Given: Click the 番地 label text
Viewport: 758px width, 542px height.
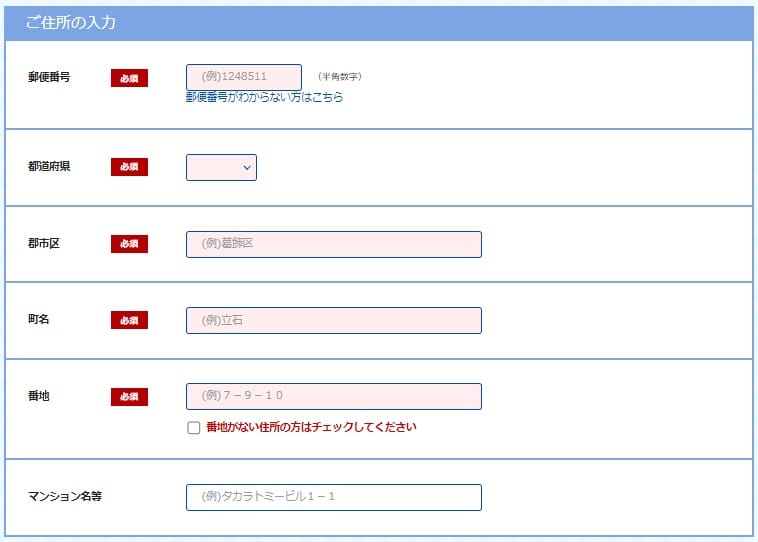Looking at the screenshot, I should tap(38, 396).
